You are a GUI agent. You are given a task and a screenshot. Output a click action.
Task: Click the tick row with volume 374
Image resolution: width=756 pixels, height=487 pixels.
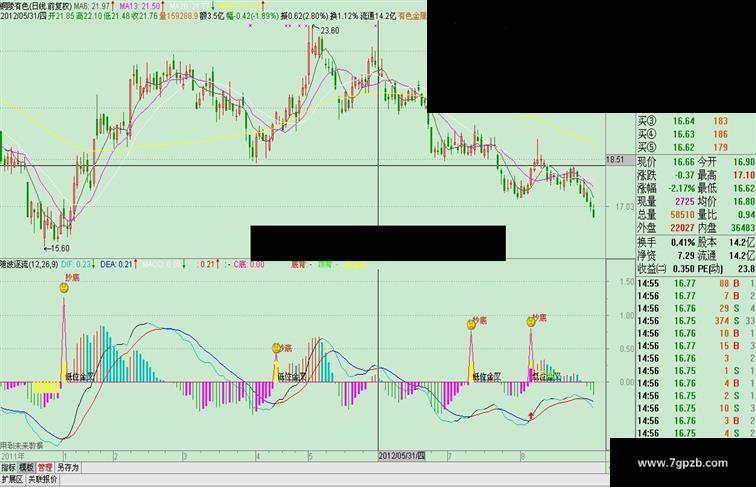click(696, 321)
